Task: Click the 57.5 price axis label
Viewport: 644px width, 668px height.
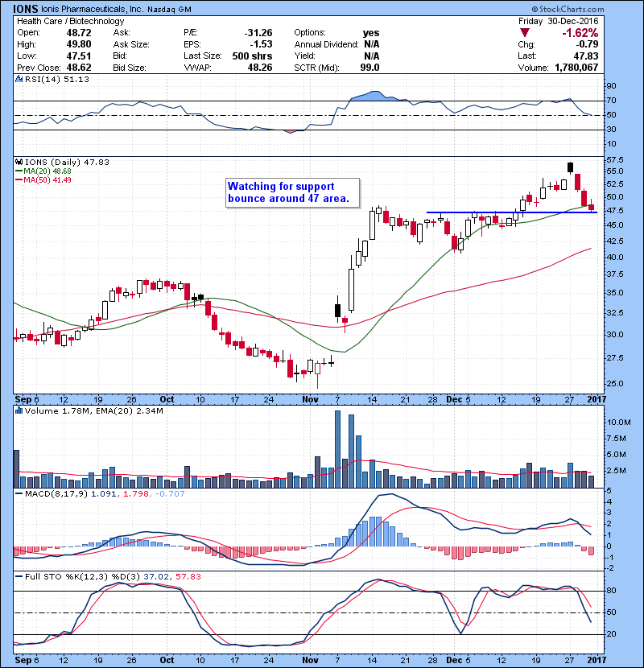Action: 615,160
